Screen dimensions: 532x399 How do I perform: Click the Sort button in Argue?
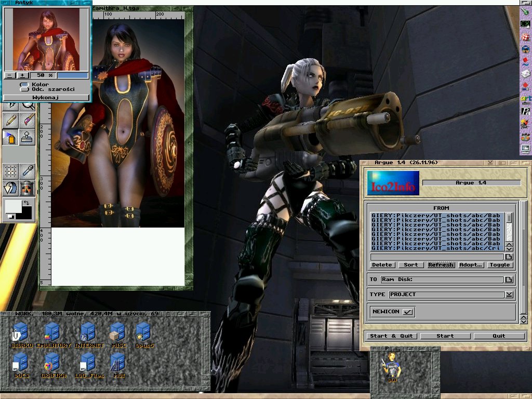tap(411, 265)
